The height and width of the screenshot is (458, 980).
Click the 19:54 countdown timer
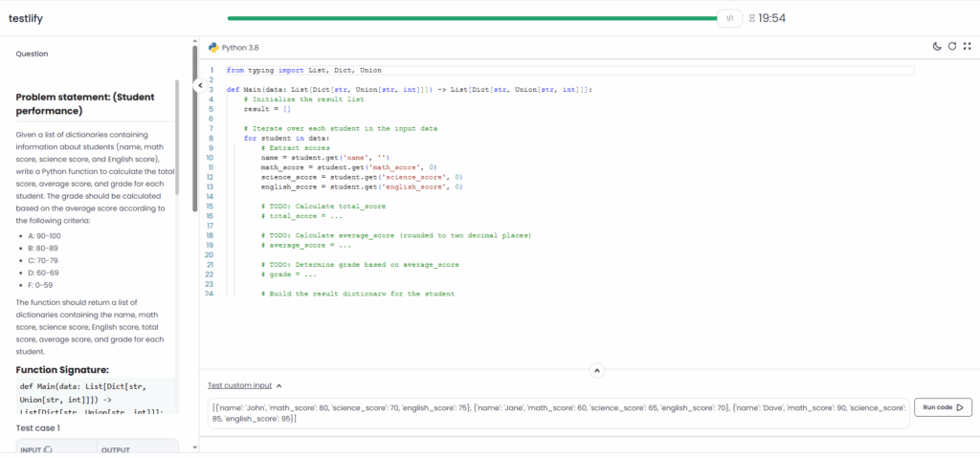(x=772, y=18)
